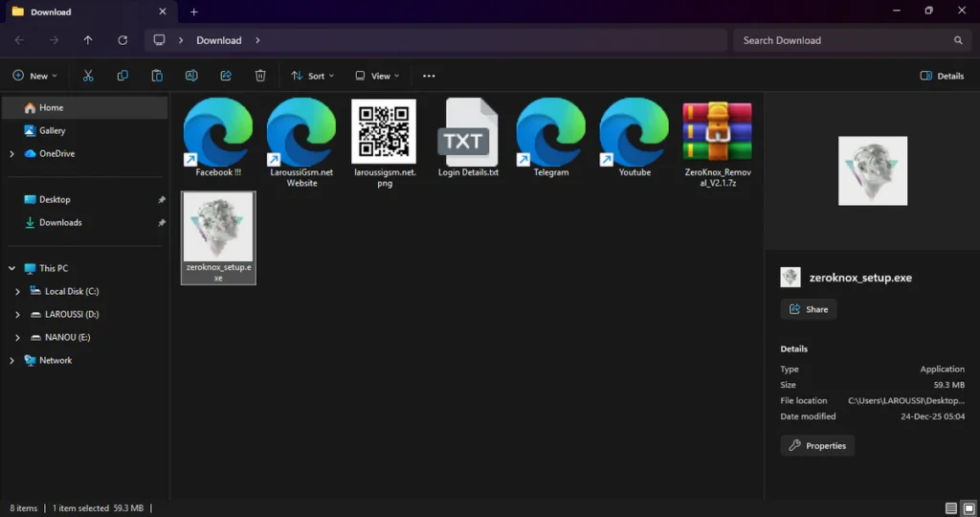The image size is (980, 517).
Task: Click the Rename icon in toolbar
Action: [191, 76]
